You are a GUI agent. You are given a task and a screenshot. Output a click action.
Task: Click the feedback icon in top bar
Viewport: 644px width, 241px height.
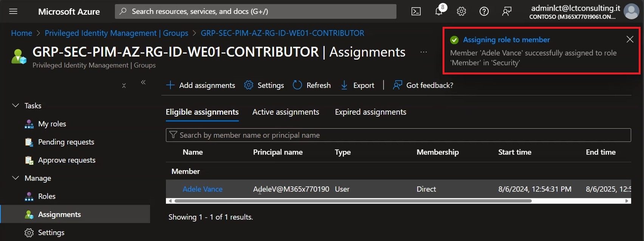pos(506,11)
